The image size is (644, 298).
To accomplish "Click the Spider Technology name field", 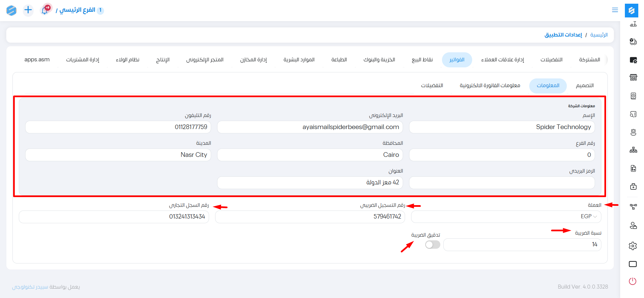I will click(x=502, y=127).
